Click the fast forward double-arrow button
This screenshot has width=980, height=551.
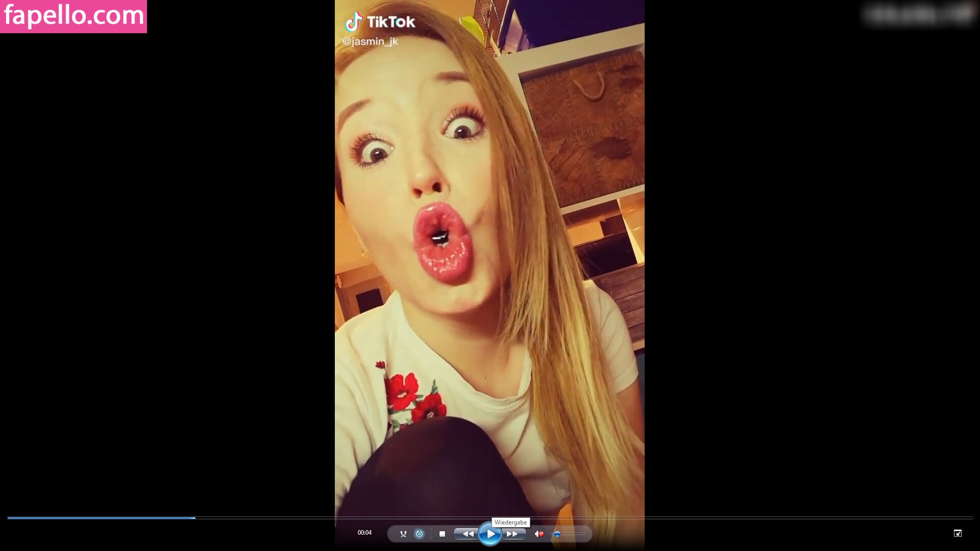512,534
